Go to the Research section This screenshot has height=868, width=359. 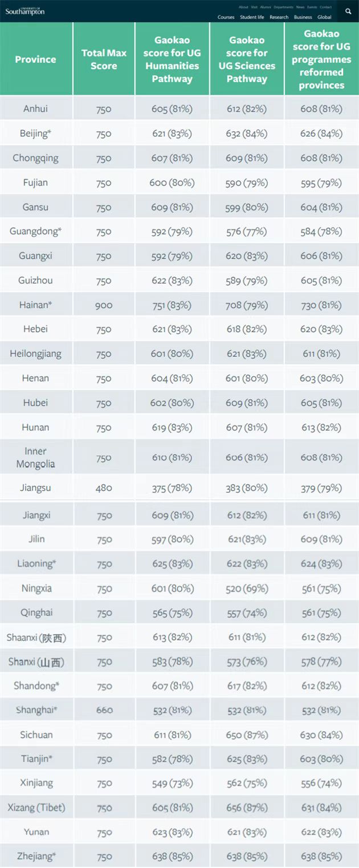279,18
